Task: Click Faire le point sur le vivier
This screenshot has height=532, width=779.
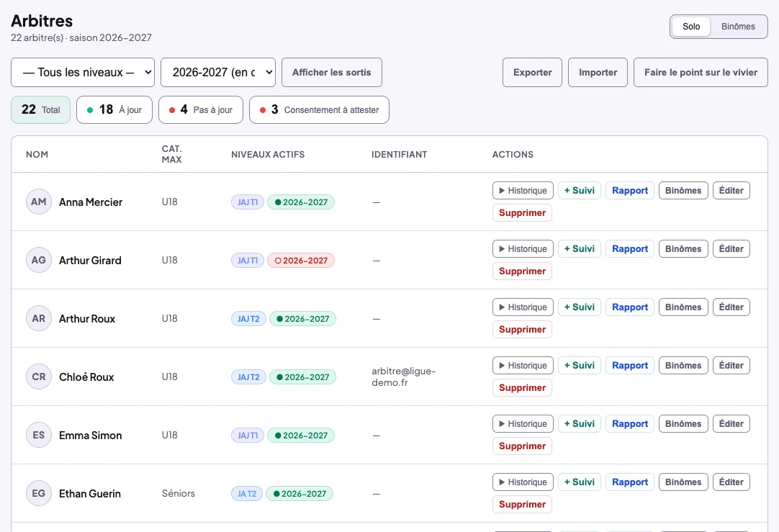Action: (701, 72)
